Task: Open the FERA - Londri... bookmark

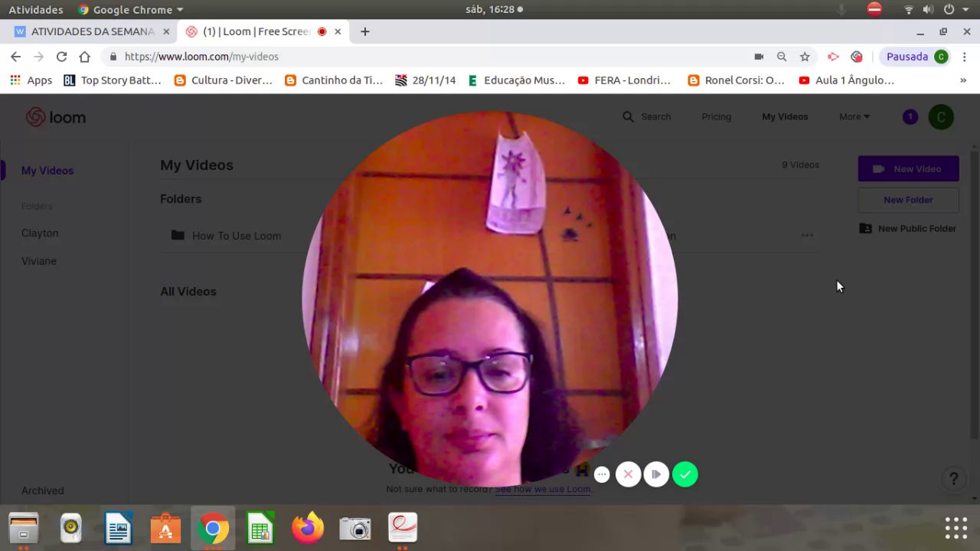Action: point(625,80)
